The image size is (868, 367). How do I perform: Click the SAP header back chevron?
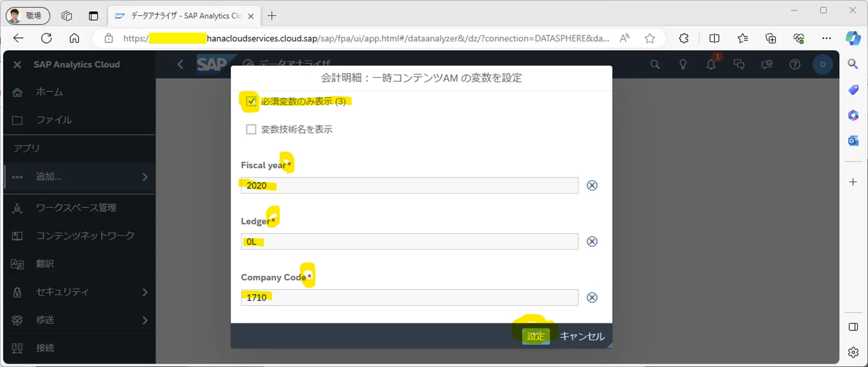pos(180,64)
